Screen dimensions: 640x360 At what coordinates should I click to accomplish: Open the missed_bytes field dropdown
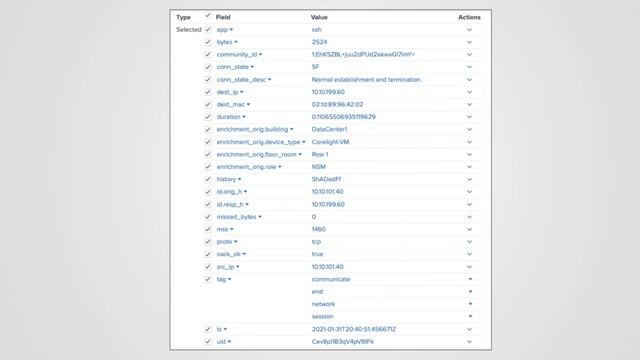tap(260, 217)
